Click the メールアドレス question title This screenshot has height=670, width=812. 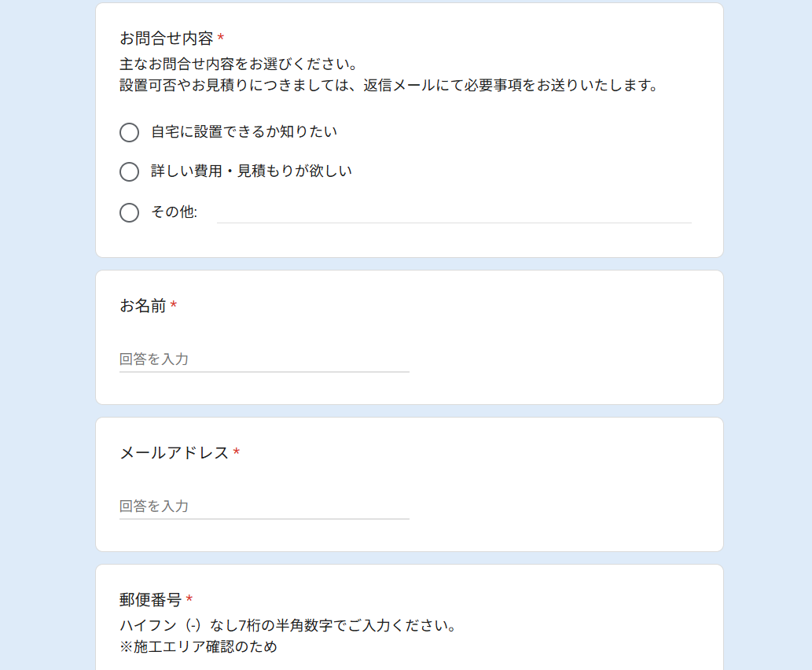[174, 453]
